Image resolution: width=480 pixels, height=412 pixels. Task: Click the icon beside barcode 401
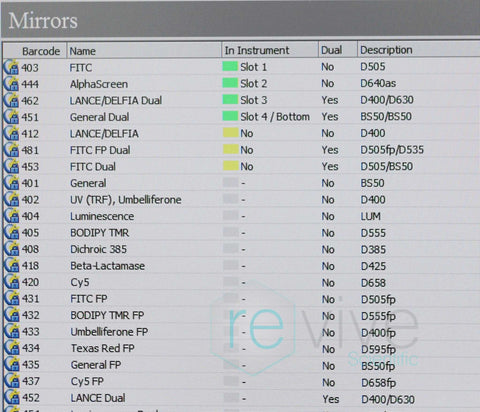click(11, 183)
